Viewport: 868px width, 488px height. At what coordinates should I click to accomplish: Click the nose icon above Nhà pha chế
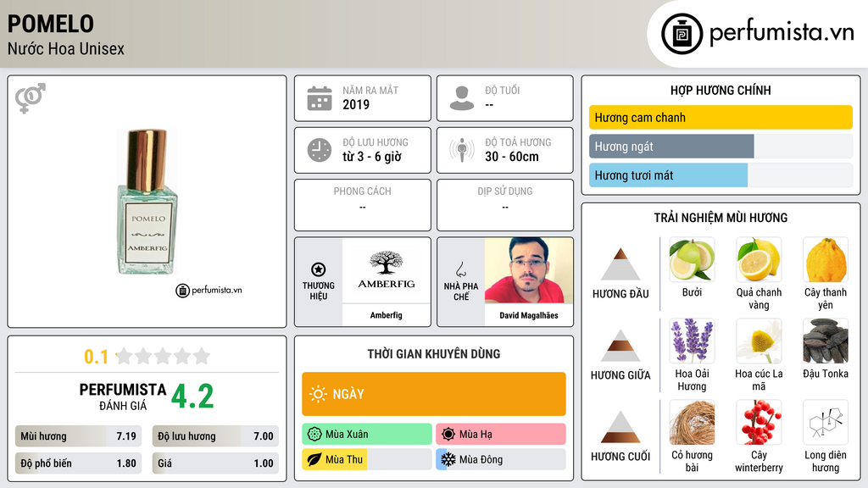(x=460, y=269)
